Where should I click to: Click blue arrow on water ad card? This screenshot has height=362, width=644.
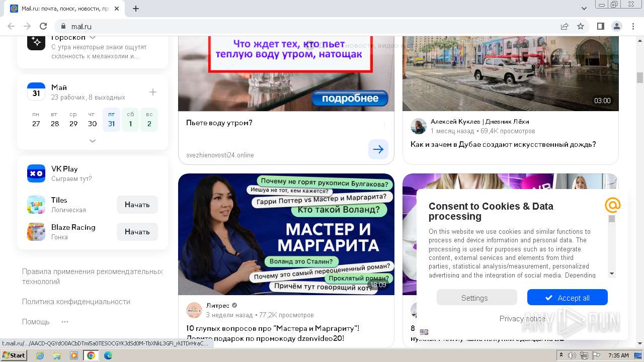click(378, 149)
